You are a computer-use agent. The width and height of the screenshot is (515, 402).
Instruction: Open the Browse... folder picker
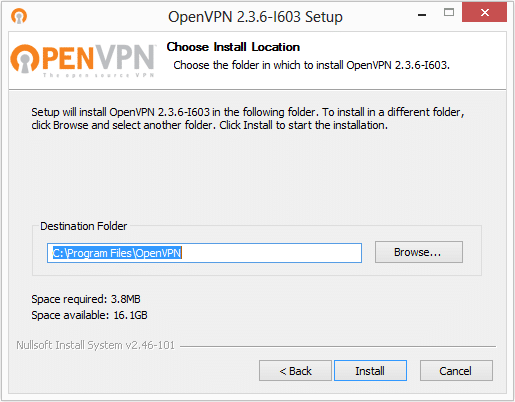pyautogui.click(x=419, y=252)
